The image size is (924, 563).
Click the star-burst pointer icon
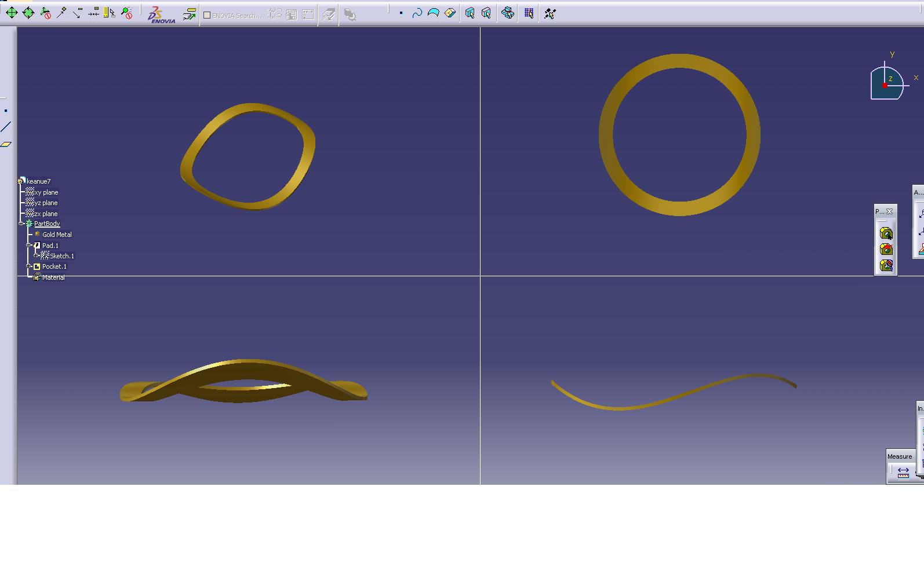pyautogui.click(x=550, y=13)
